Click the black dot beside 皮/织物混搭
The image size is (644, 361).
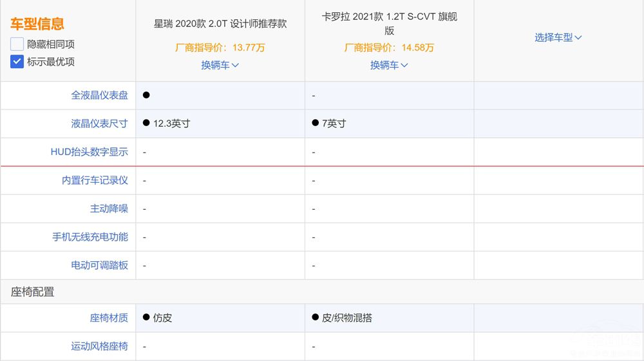click(315, 318)
